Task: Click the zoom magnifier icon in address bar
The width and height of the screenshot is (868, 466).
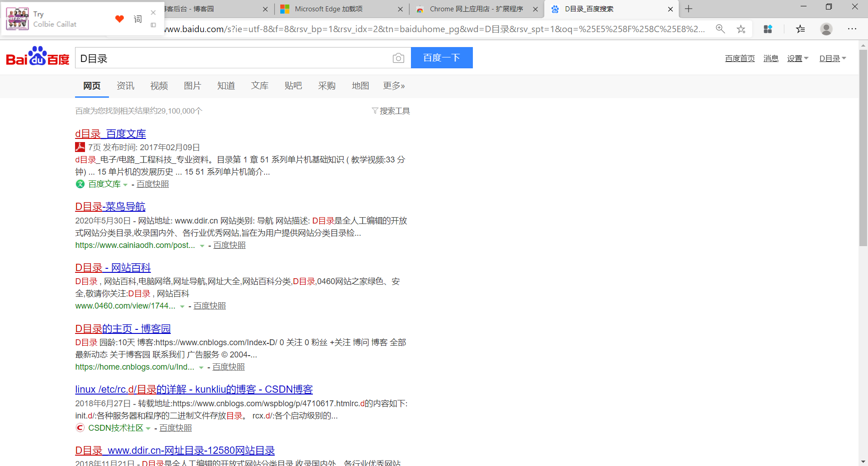Action: [x=720, y=29]
